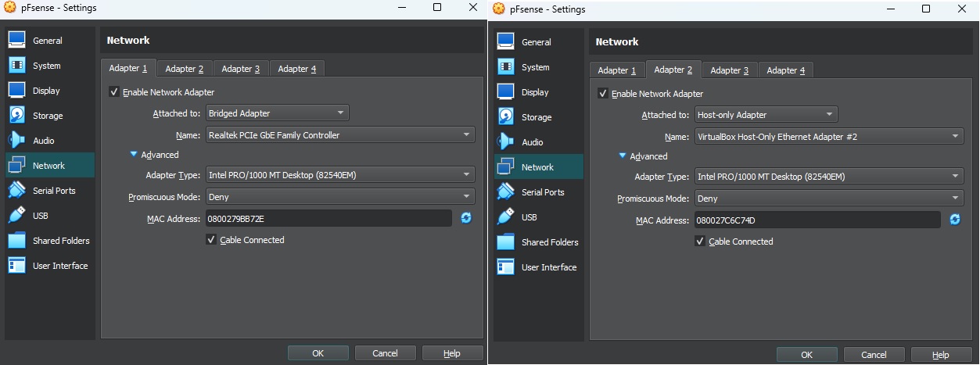Open Attached to dropdown showing Host-only Adapter
This screenshot has width=980, height=365.
(766, 115)
